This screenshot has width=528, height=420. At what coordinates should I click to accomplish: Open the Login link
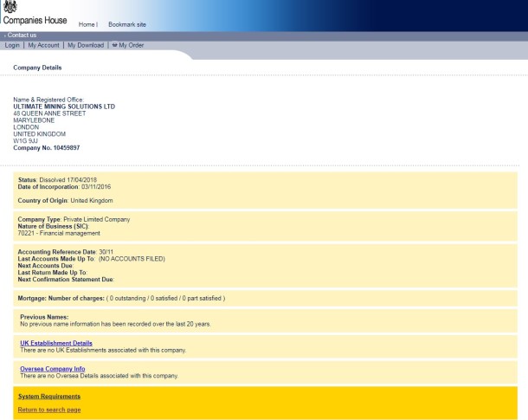tap(12, 45)
